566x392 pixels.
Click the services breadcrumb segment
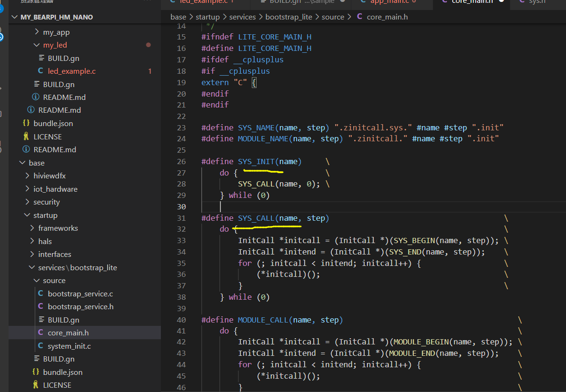click(x=243, y=17)
